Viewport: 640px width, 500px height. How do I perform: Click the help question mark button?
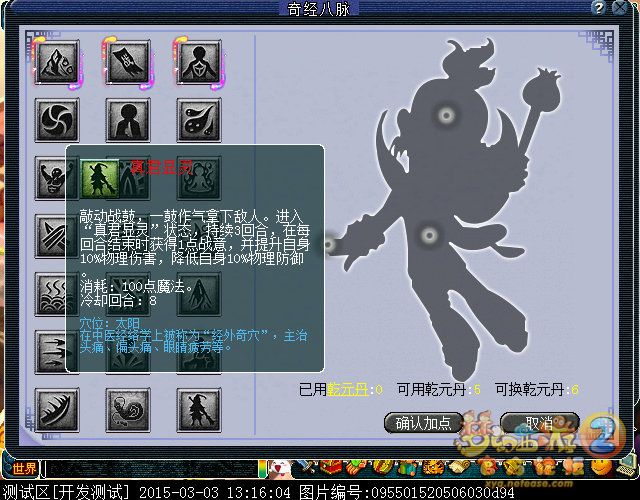pos(598,8)
